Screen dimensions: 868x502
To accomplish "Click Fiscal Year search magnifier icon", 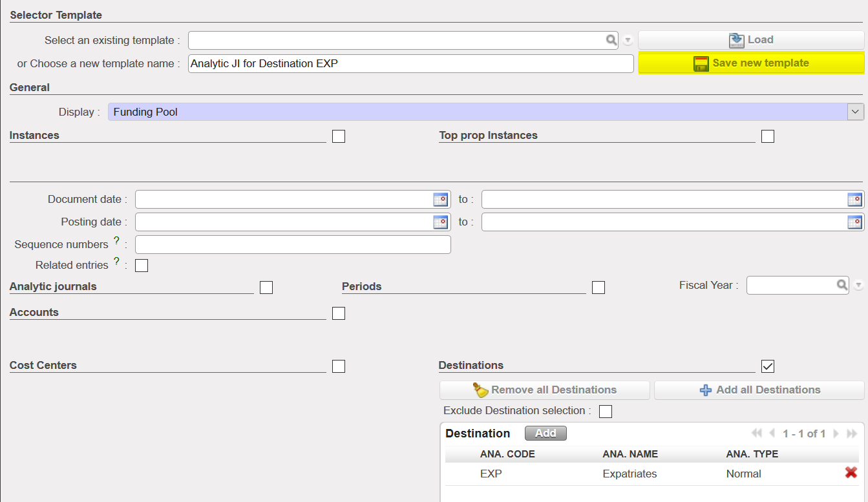I will [x=842, y=285].
